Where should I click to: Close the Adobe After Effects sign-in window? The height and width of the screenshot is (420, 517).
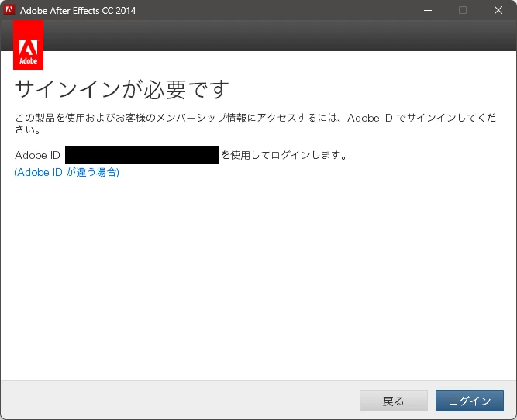[x=498, y=10]
